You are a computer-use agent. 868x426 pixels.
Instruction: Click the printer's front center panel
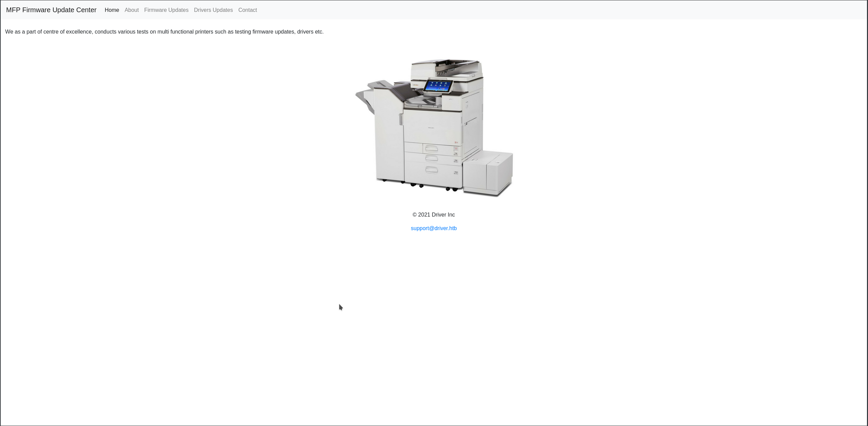[x=431, y=127]
